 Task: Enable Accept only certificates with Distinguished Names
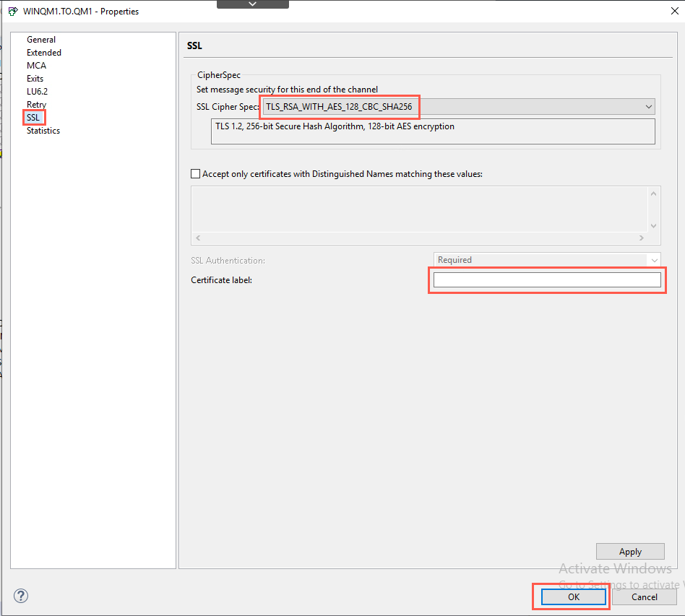196,174
